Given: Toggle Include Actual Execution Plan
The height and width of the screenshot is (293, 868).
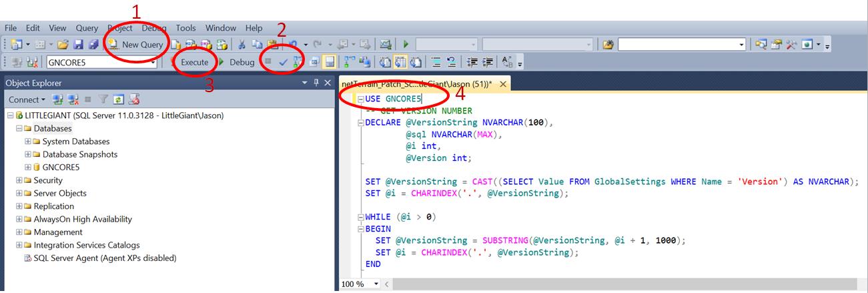Looking at the screenshot, I should click(x=348, y=62).
